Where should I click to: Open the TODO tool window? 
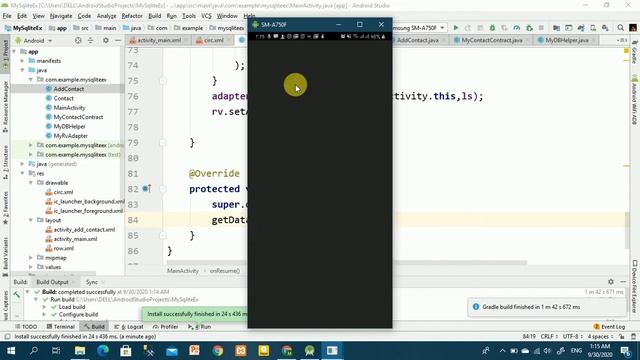coord(26,327)
